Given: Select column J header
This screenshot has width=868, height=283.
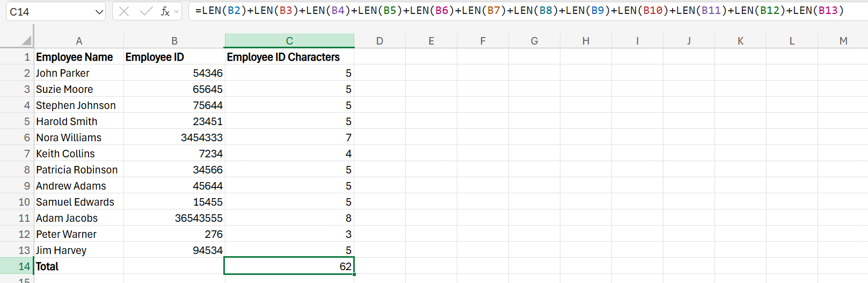Looking at the screenshot, I should 689,41.
